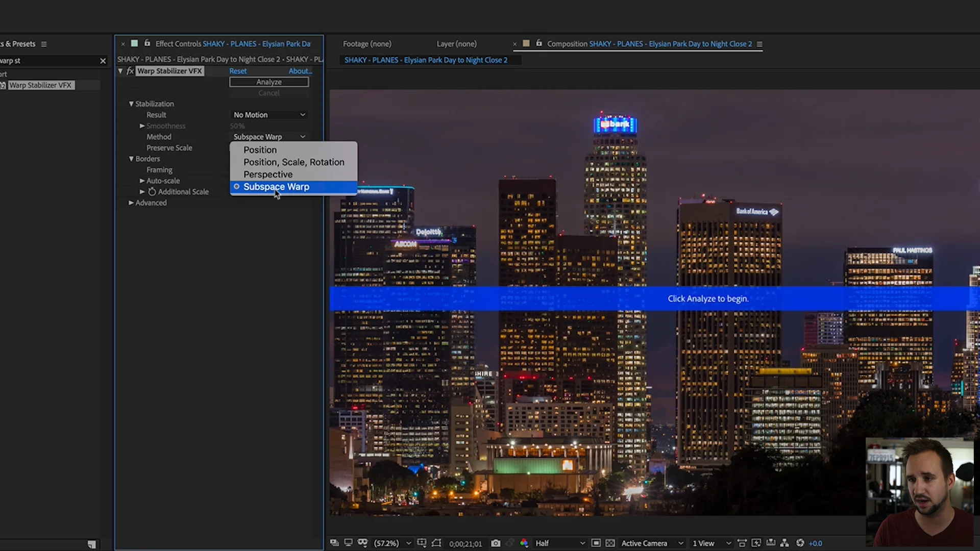
Task: Click the Reset Exposure icon
Action: coord(800,543)
